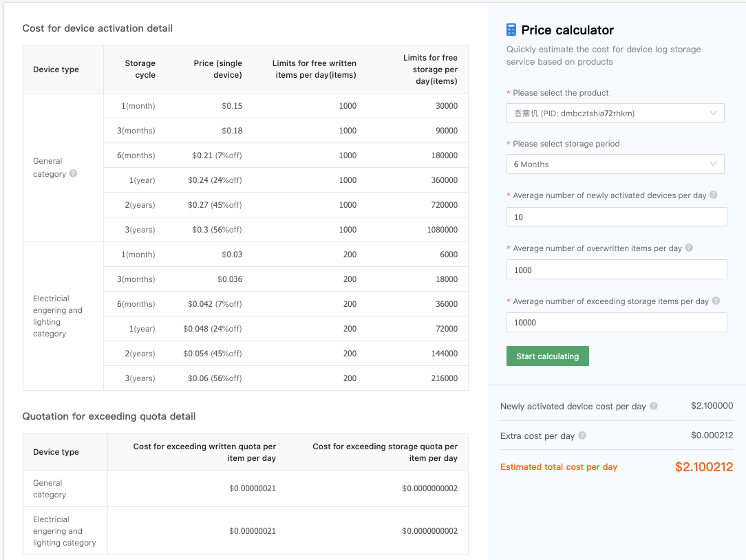The height and width of the screenshot is (560, 746).
Task: Click the $0.054 (45%off) price cell
Action: (213, 353)
